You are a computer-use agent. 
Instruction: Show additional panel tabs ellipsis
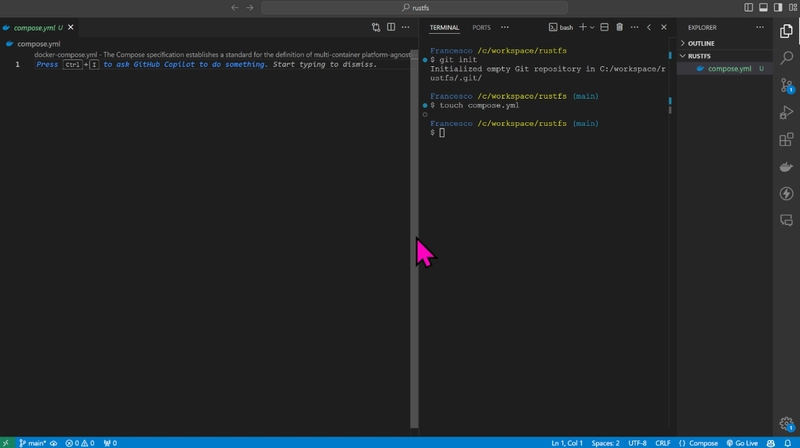505,28
